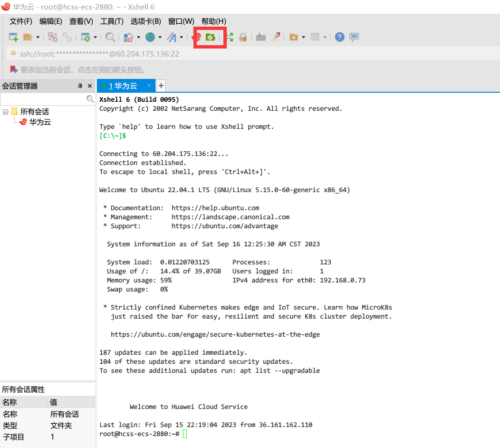Expand the globe encoding dropdown arrow
Screen dimensions: 500x448
coord(160,37)
